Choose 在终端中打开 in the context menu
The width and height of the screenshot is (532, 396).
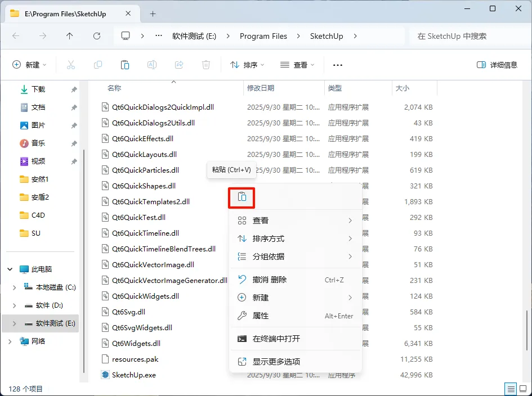coord(295,339)
